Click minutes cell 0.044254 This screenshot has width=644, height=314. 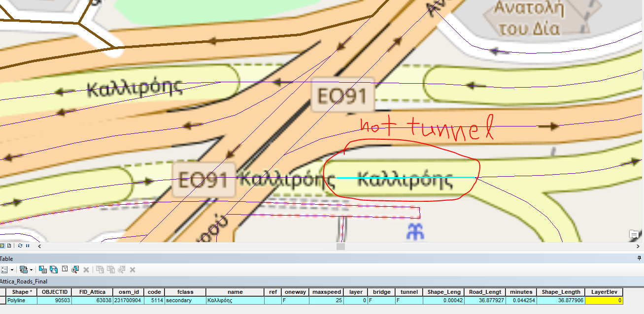point(521,300)
